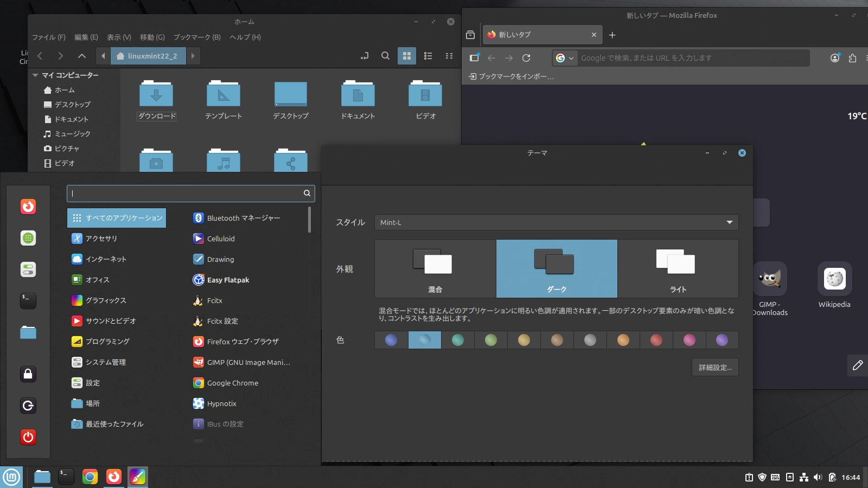Open the search icon in Nemo toolbar
868x488 pixels.
pos(385,55)
